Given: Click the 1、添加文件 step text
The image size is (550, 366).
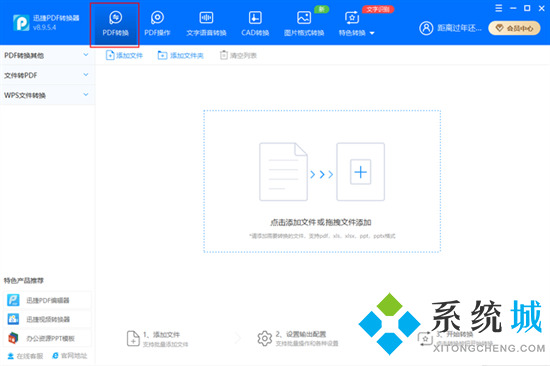Looking at the screenshot, I should click(x=161, y=334).
